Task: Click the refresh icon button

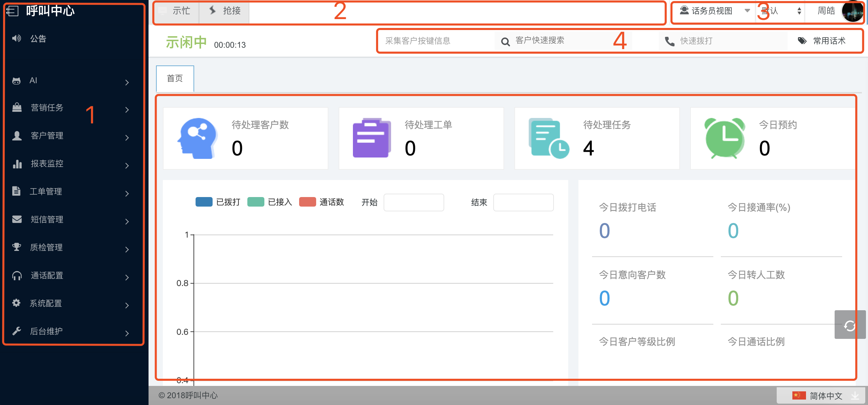Action: [x=850, y=326]
